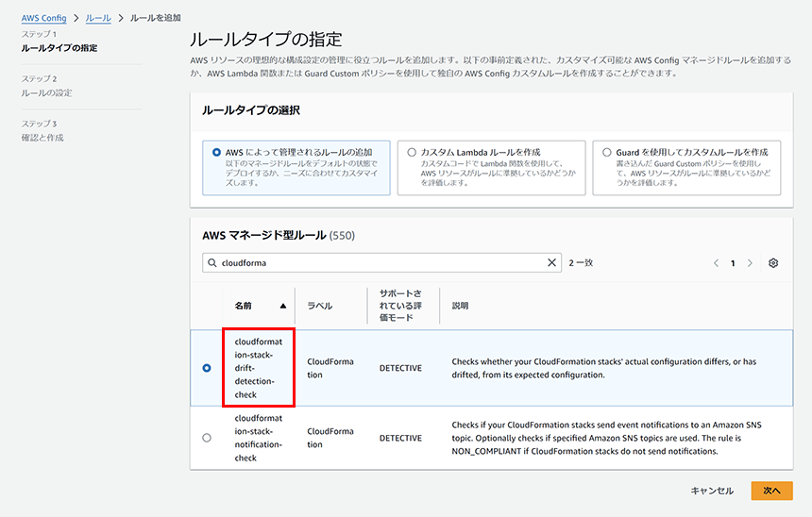Click the サポートされている評価モード column header
The width and height of the screenshot is (812, 517).
click(400, 306)
